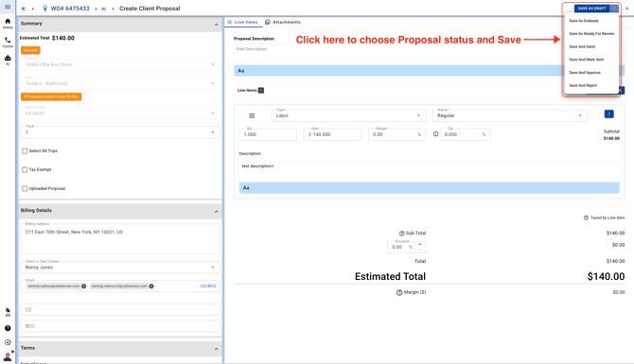This screenshot has width=634, height=364.
Task: Open the help question-mark sidebar icon
Action: click(x=8, y=328)
